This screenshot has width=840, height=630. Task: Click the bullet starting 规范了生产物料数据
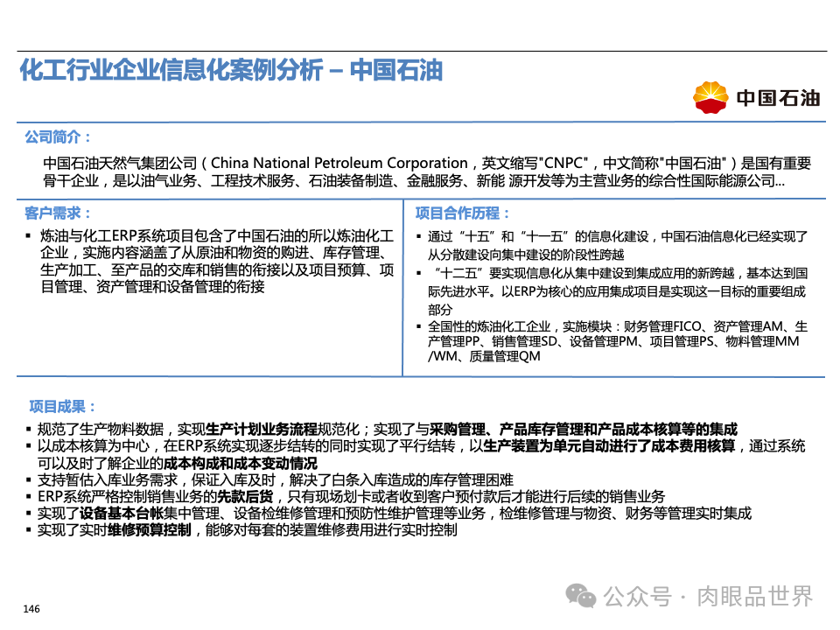coord(388,429)
